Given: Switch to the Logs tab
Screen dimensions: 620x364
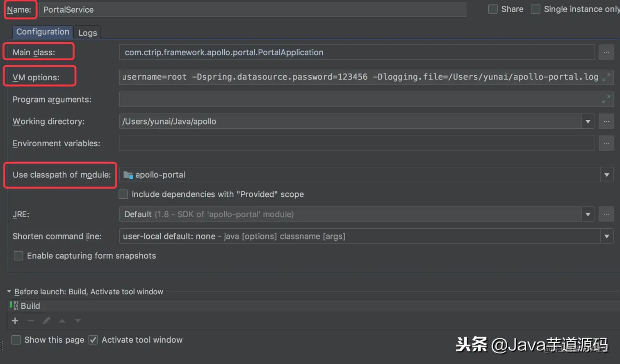Looking at the screenshot, I should coord(87,32).
